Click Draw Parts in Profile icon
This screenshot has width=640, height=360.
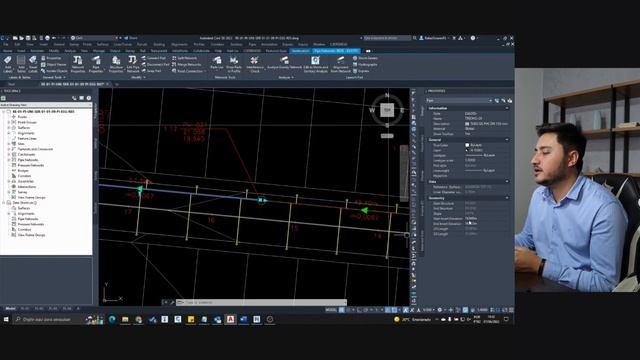(x=234, y=64)
